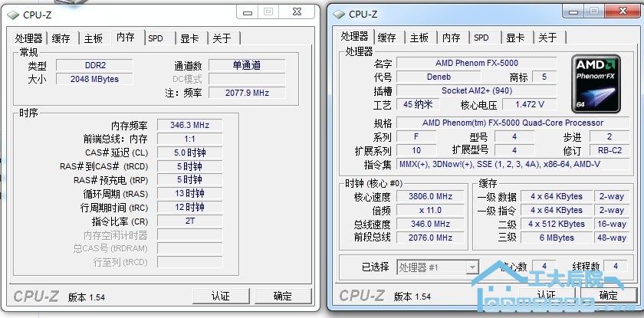Click the Deneb code name value
644x318 pixels.
(439, 77)
